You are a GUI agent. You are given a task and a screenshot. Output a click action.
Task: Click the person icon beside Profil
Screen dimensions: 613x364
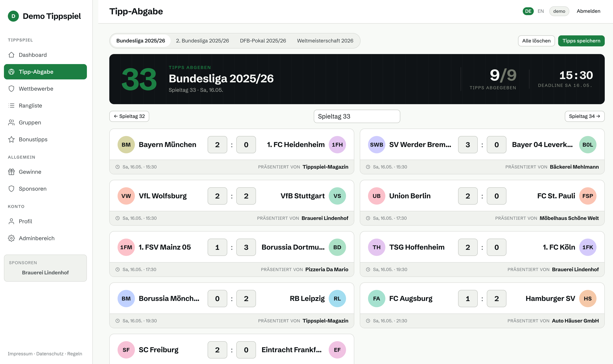point(11,222)
